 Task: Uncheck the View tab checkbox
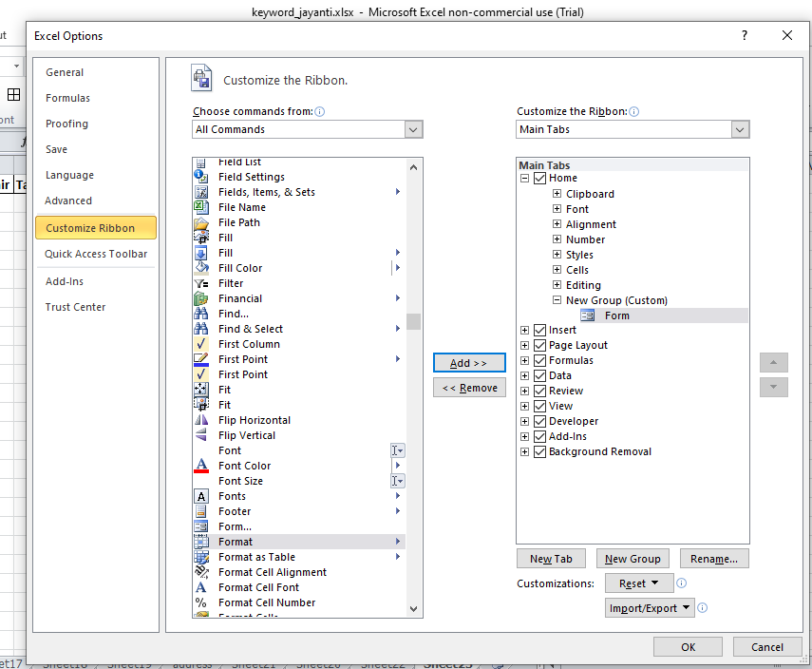pyautogui.click(x=539, y=407)
